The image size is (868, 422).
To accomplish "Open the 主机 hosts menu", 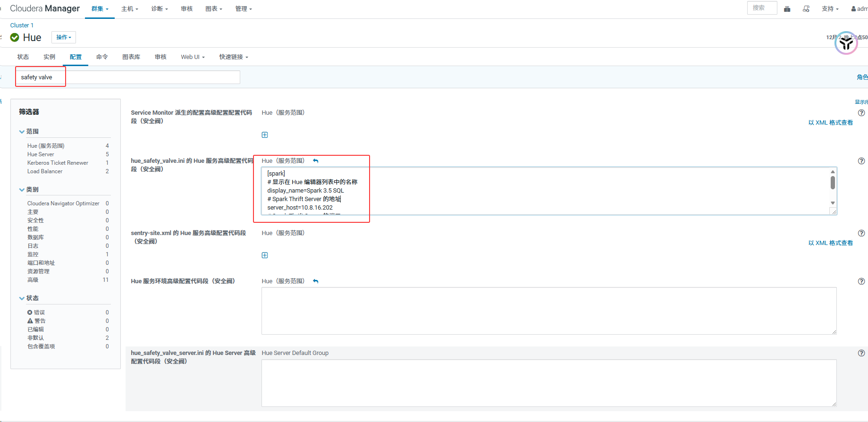I will tap(130, 9).
